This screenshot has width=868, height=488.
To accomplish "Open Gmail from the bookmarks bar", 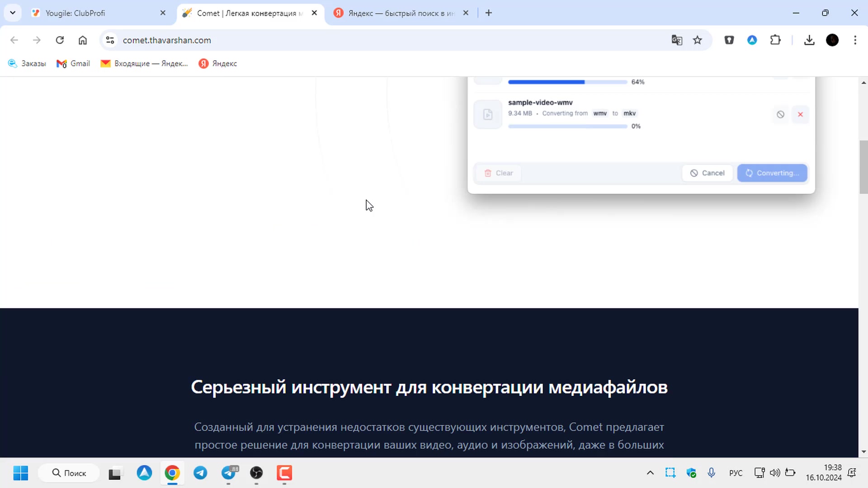I will click(x=73, y=63).
